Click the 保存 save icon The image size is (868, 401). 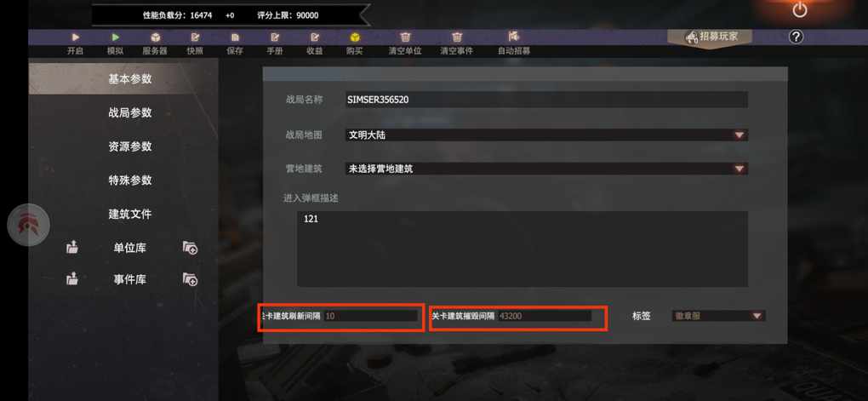[x=235, y=37]
